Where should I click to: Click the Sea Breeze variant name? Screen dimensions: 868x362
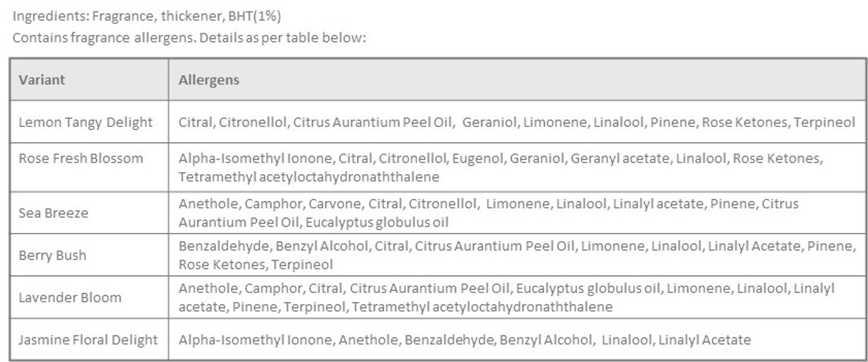(53, 213)
